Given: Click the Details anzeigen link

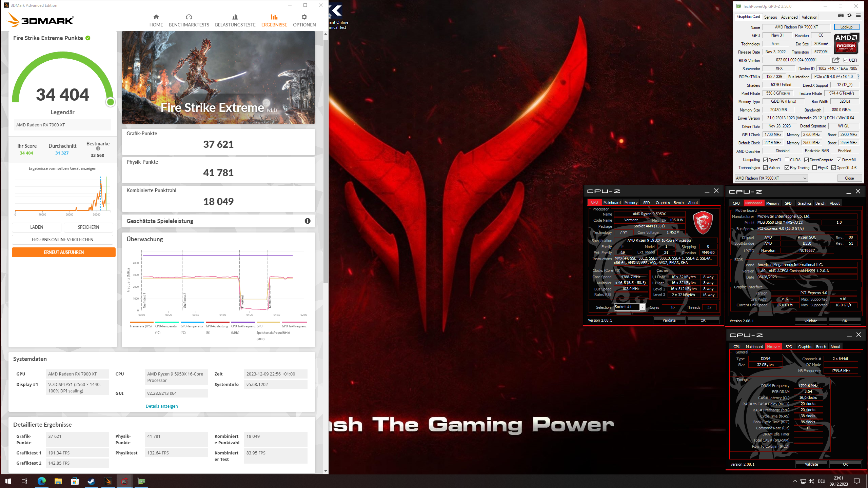Looking at the screenshot, I should point(162,406).
